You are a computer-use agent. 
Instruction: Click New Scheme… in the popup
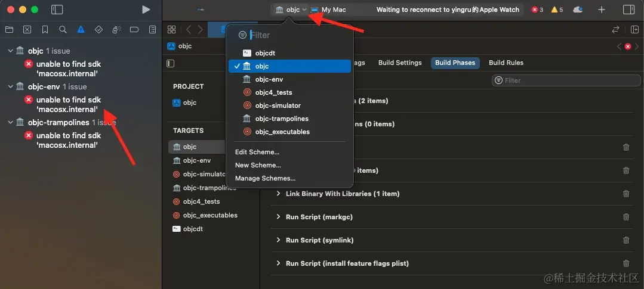point(258,165)
